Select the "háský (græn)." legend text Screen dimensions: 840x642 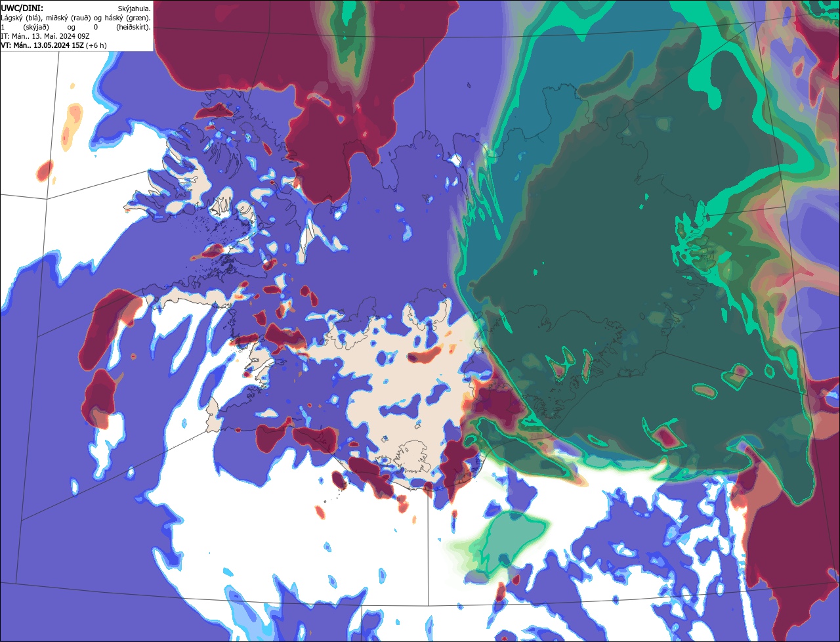tap(128, 18)
